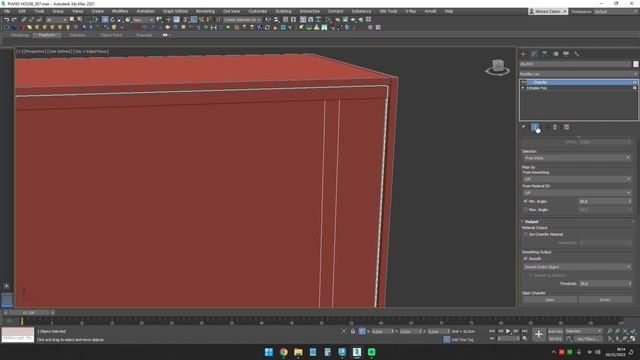Click Remove Modifier trash icon
This screenshot has height=360, width=640.
tap(555, 127)
